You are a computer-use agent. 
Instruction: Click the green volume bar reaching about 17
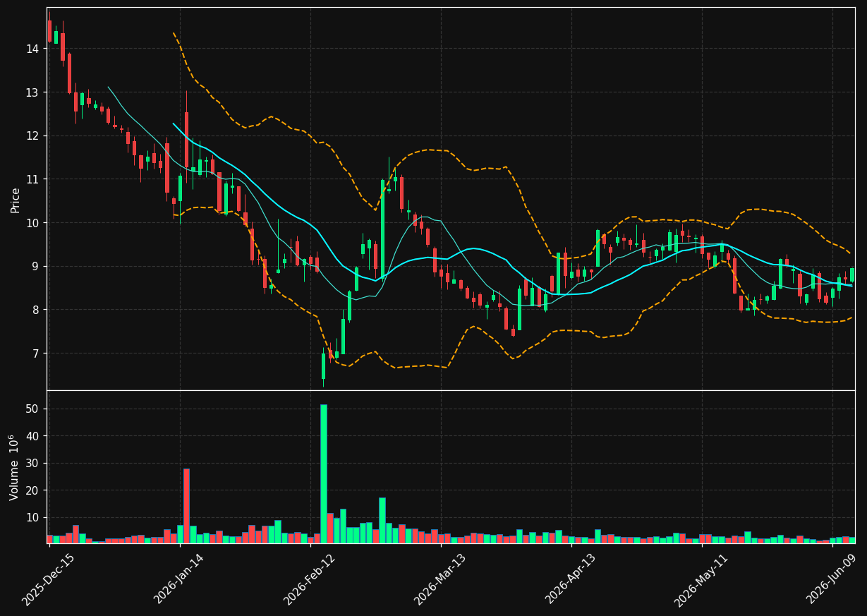382,521
